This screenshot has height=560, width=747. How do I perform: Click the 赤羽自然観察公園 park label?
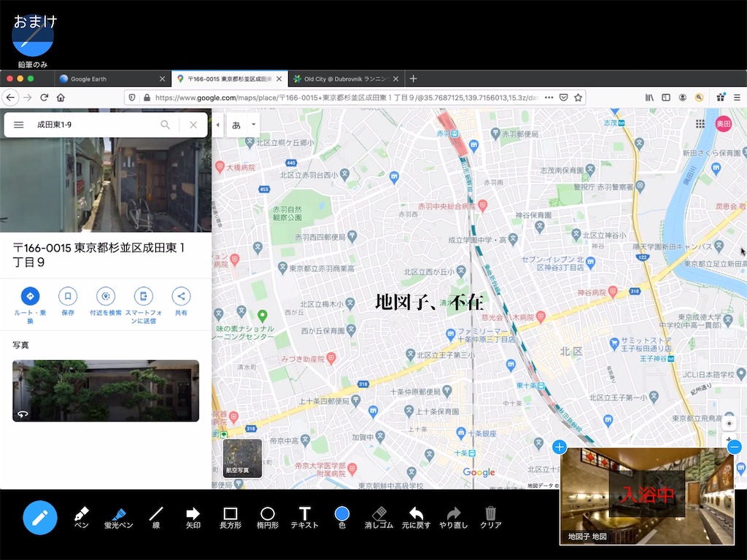click(287, 214)
